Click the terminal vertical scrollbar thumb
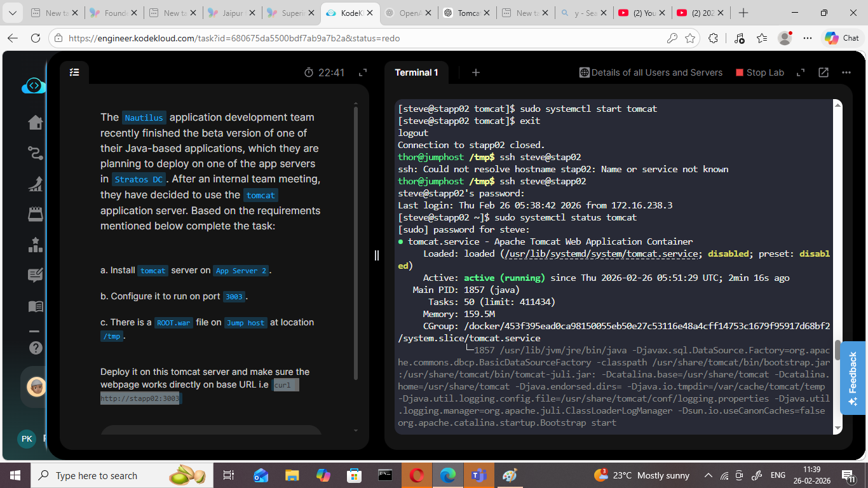This screenshot has height=488, width=868. (837, 350)
